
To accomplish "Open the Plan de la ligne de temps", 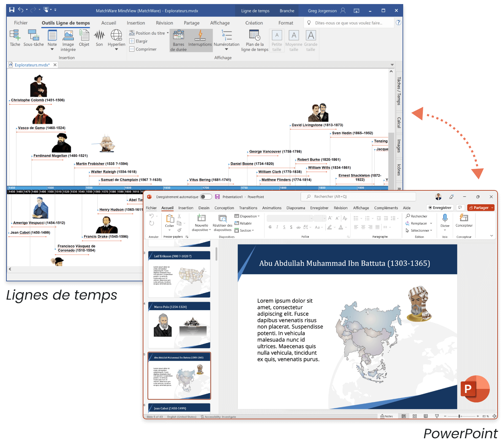I will pos(254,40).
